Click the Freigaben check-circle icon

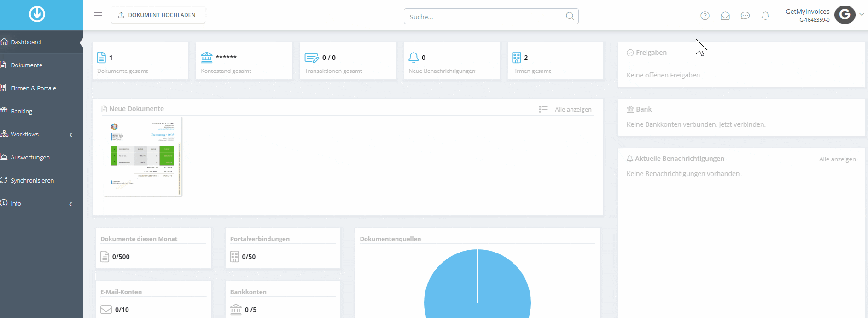[630, 53]
